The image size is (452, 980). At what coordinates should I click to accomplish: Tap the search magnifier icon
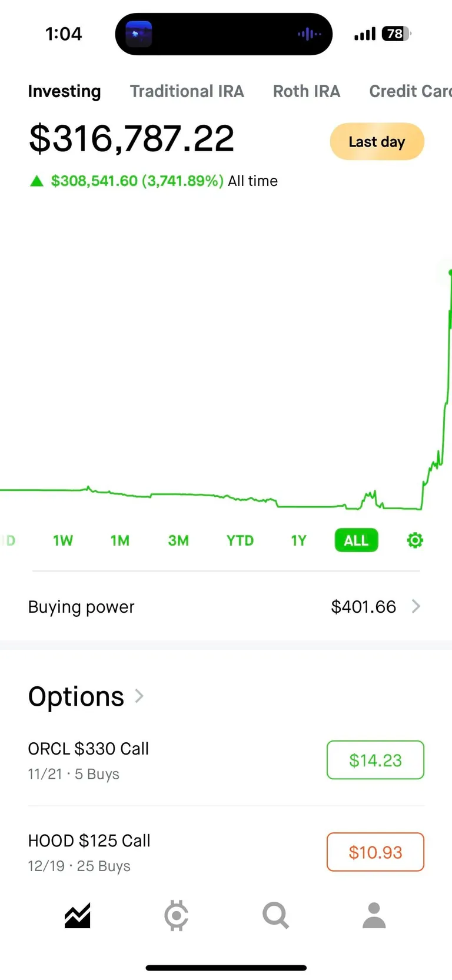tap(275, 916)
